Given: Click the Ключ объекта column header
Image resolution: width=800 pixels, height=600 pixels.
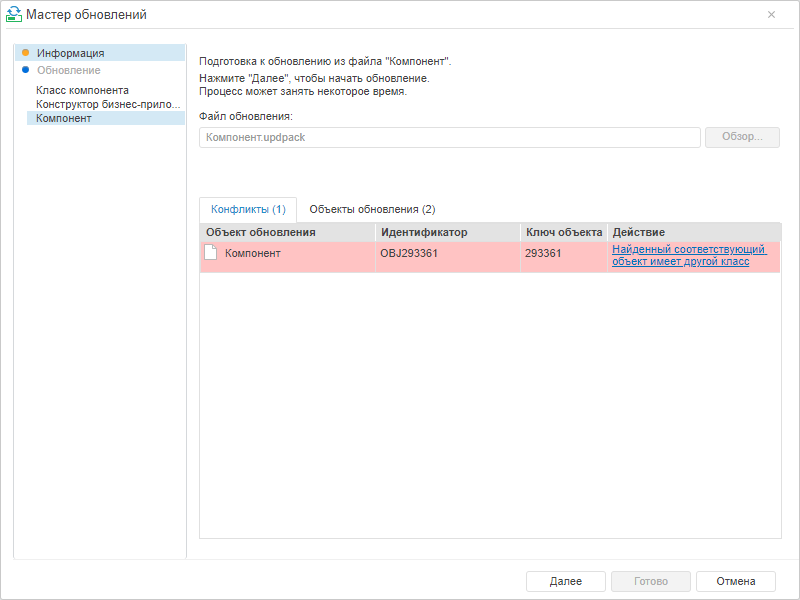Looking at the screenshot, I should click(563, 232).
